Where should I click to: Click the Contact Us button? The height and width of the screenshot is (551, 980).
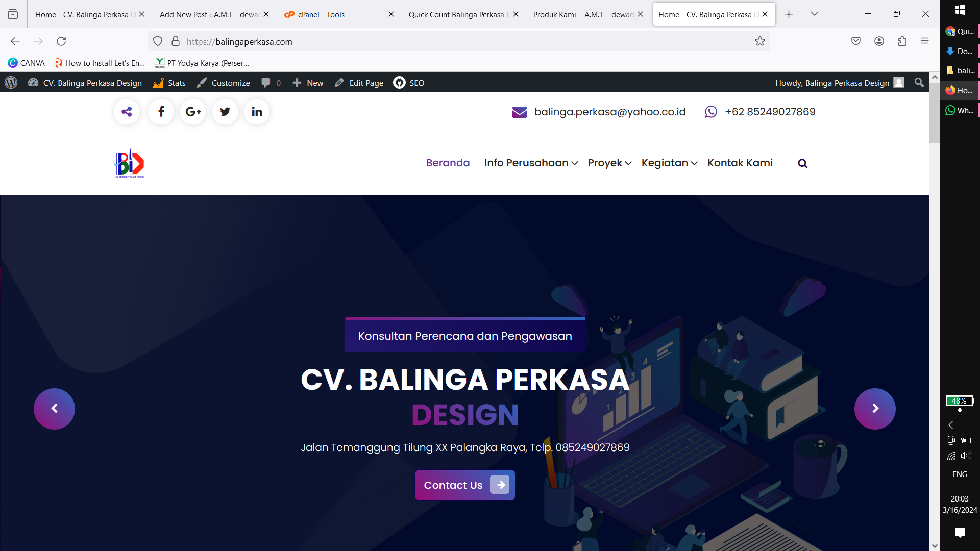(x=464, y=485)
